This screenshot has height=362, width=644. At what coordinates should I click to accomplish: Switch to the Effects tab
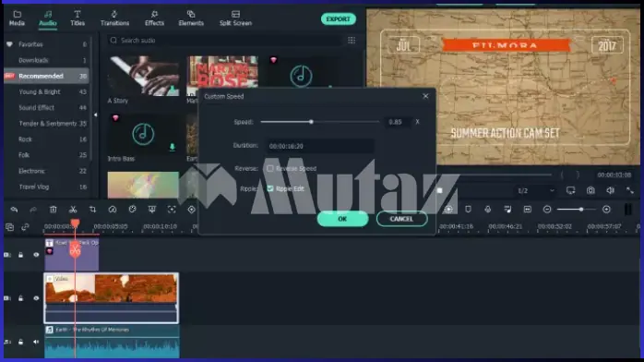click(154, 18)
